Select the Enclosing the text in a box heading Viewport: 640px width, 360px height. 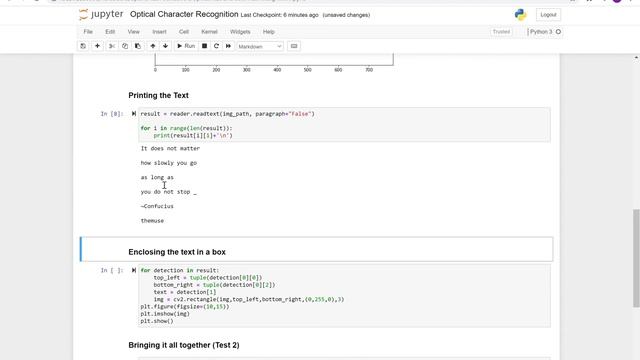tap(177, 252)
